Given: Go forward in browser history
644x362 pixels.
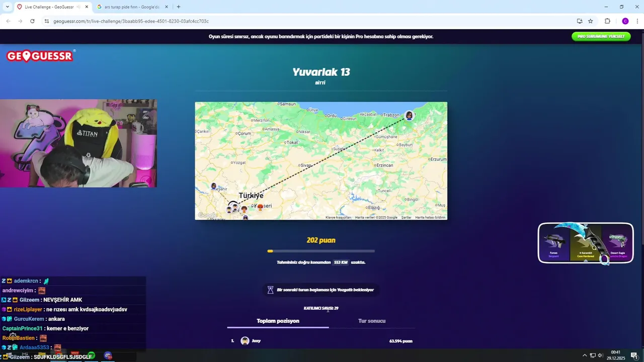Looking at the screenshot, I should pyautogui.click(x=20, y=21).
